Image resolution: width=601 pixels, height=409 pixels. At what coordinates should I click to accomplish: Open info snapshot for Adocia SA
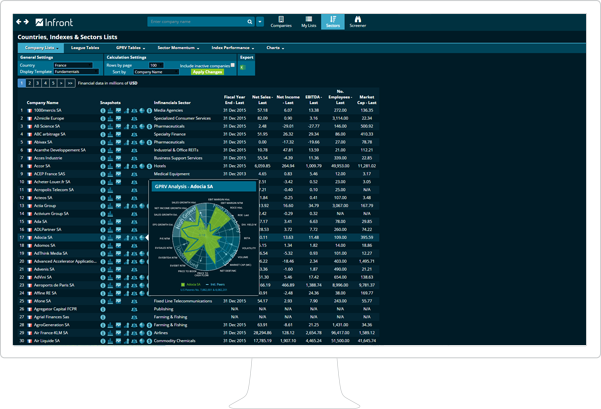pos(103,238)
